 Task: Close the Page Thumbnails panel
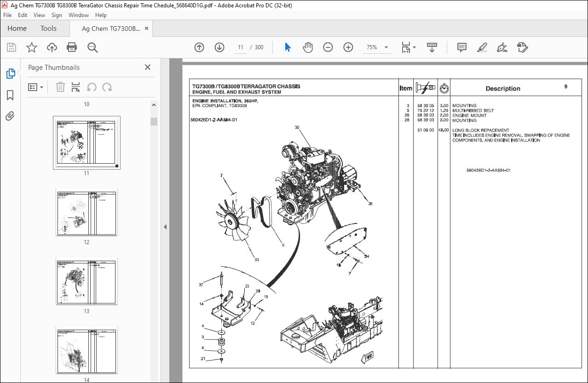coord(148,67)
